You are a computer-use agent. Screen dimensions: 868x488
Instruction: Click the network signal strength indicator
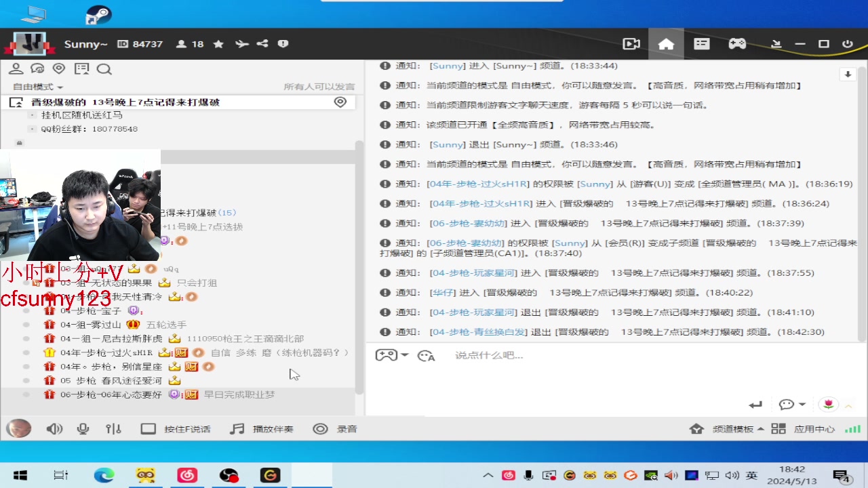pos(852,429)
